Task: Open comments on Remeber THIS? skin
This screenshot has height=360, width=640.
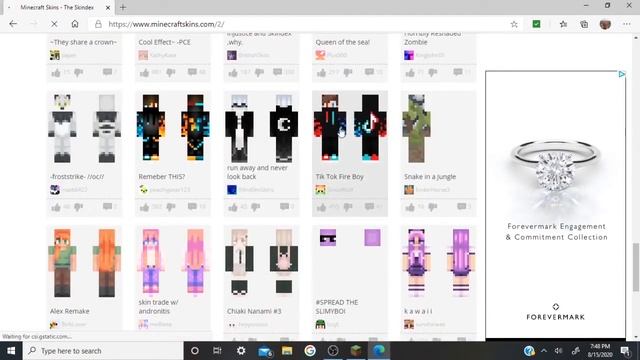Action: coord(192,207)
